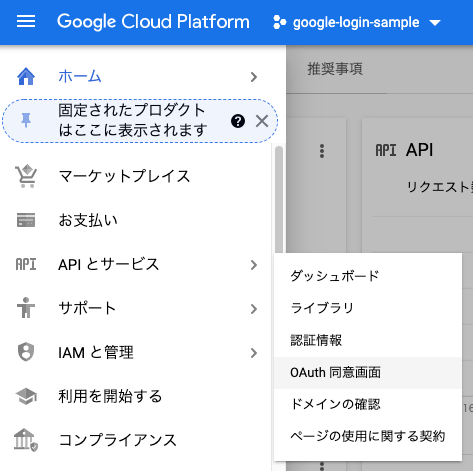This screenshot has height=471, width=473.
Task: Open the three-dot card options menu
Action: (x=322, y=151)
